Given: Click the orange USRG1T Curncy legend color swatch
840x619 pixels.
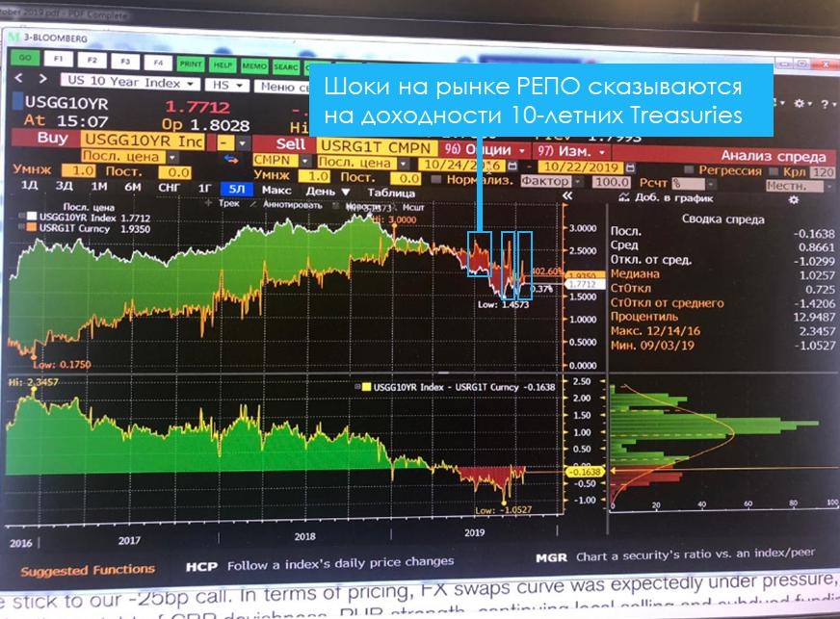Looking at the screenshot, I should 30,229.
